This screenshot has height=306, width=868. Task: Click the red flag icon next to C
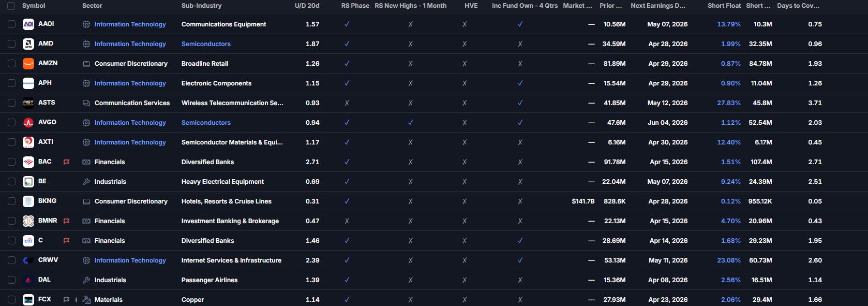[66, 241]
